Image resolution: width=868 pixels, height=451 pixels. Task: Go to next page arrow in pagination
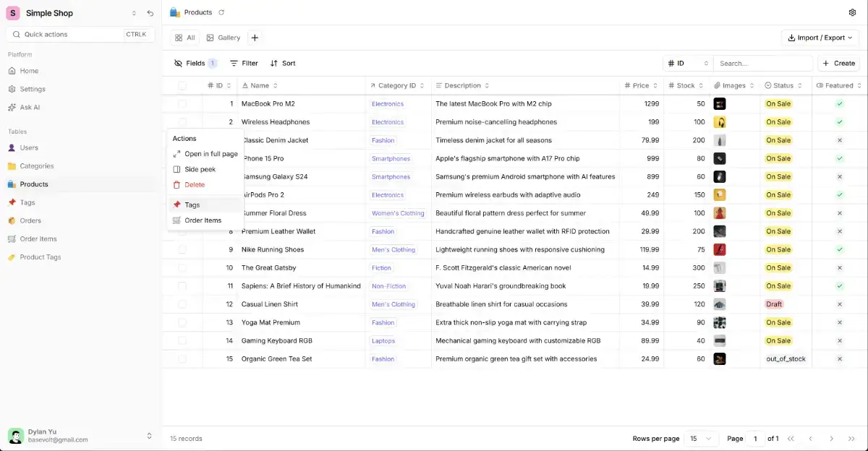point(831,439)
